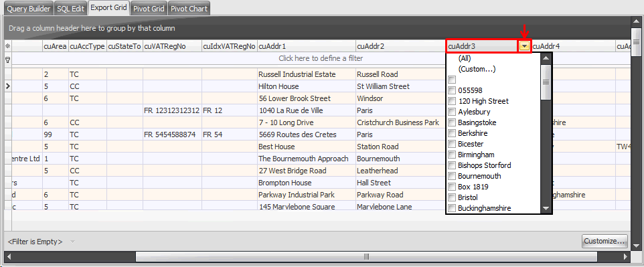Image resolution: width=644 pixels, height=267 pixels.
Task: Tick the Bicester checkbox
Action: click(x=452, y=144)
